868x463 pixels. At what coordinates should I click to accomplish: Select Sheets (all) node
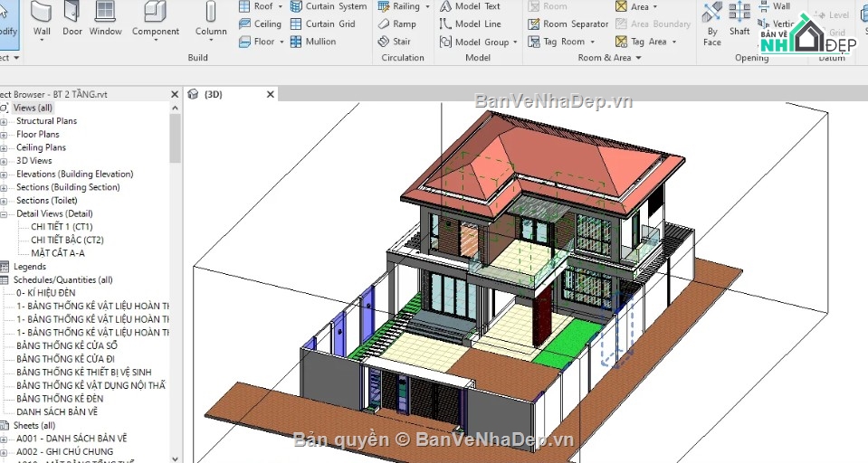pos(34,425)
